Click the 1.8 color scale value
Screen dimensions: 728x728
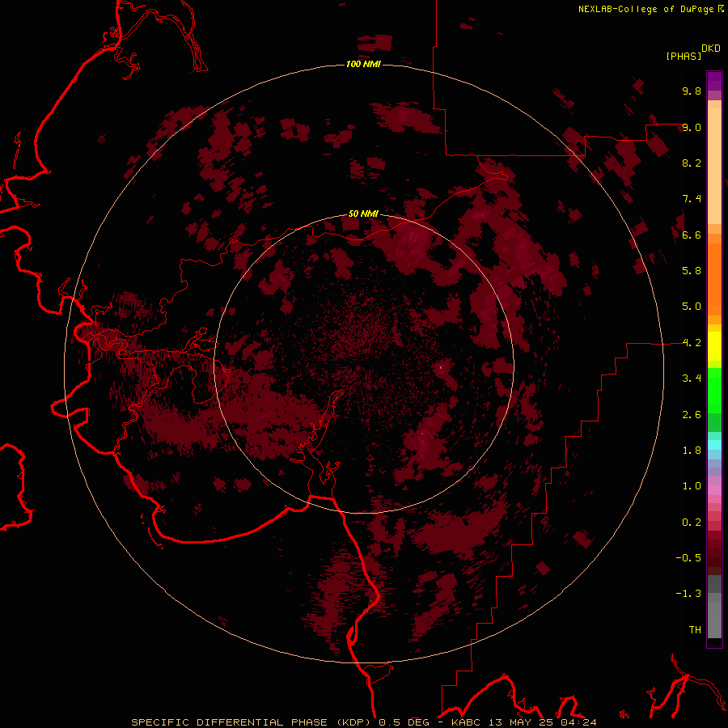point(692,451)
